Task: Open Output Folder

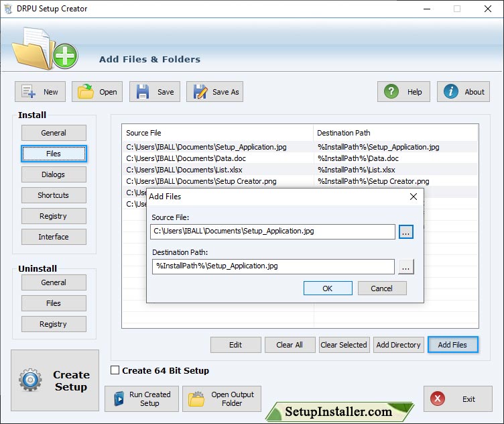Action: (222, 399)
